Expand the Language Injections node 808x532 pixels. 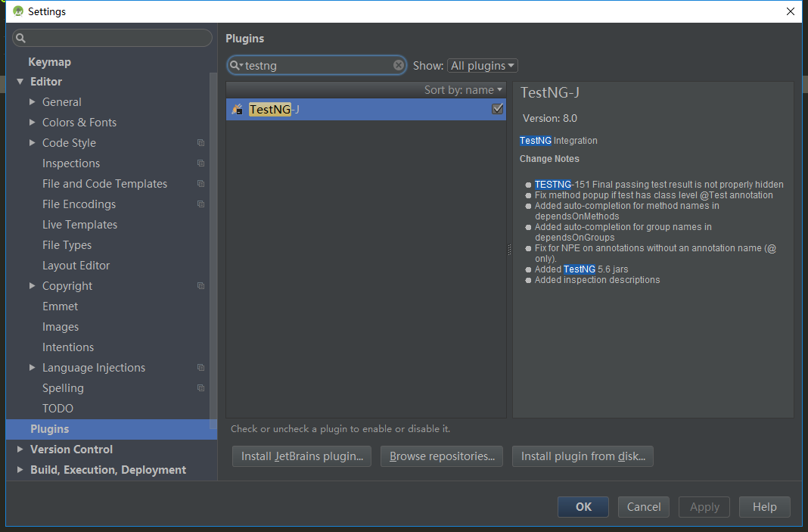click(x=32, y=368)
